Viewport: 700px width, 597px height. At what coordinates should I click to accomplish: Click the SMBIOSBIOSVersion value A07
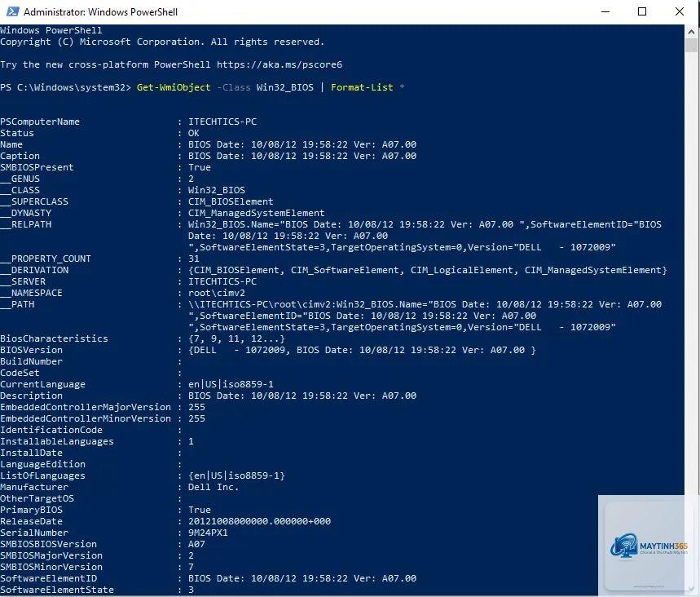coord(196,544)
